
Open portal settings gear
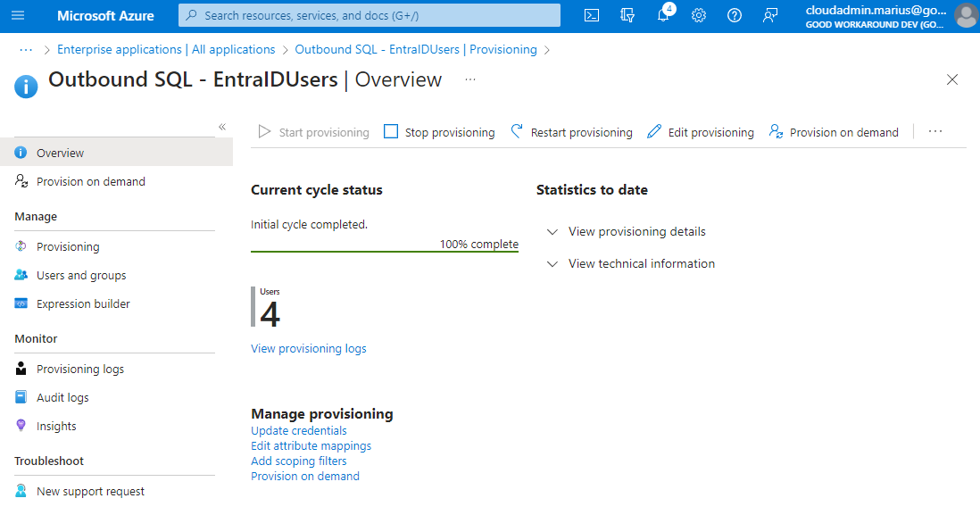pos(699,15)
